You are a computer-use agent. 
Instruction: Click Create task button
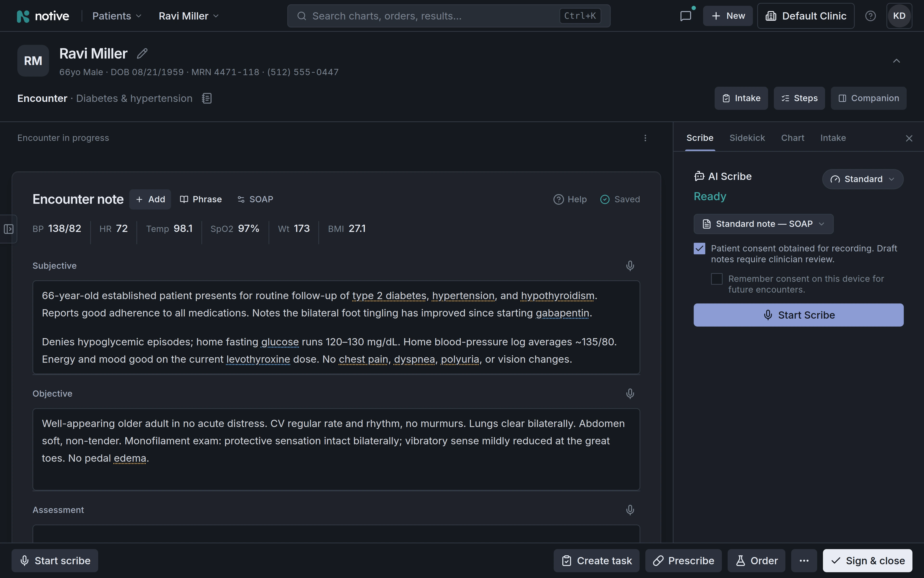[597, 561]
